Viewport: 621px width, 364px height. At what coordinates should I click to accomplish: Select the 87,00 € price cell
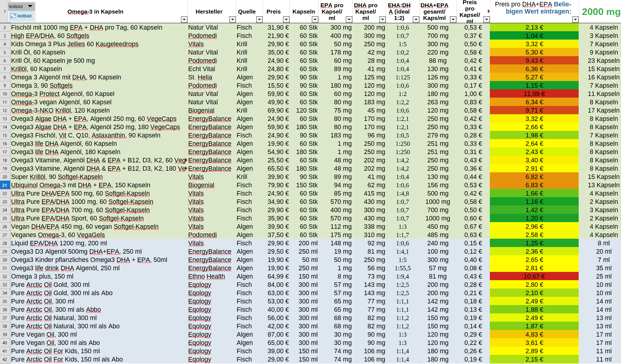276,334
